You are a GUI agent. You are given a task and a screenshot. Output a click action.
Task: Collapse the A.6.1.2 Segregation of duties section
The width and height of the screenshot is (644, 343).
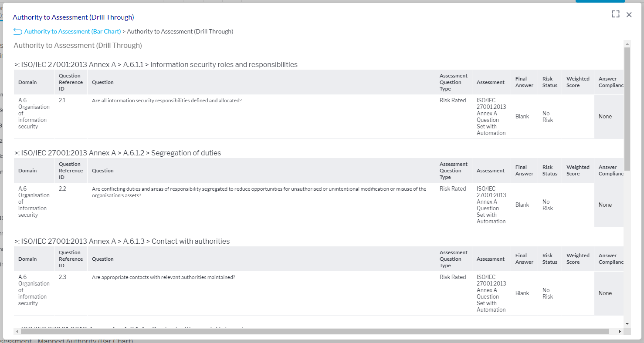16,152
